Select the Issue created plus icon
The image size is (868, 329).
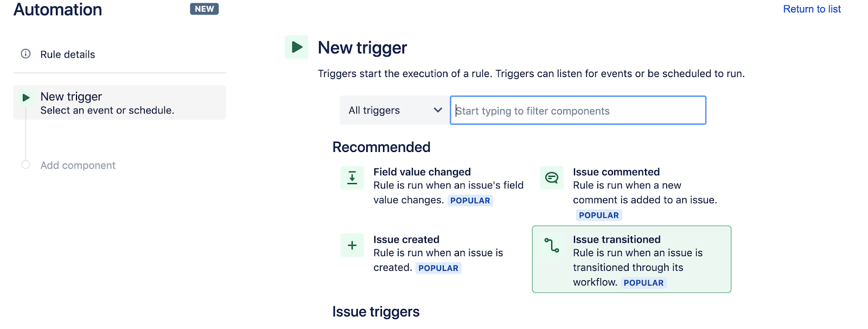352,245
